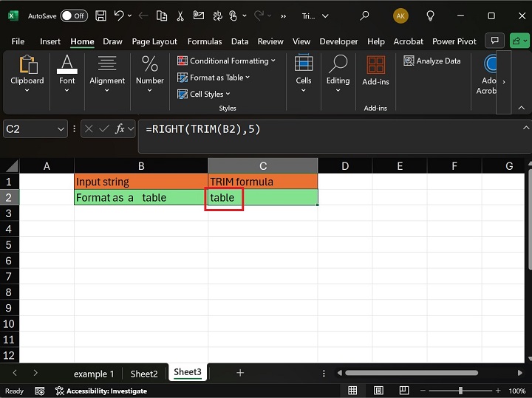Open the Cell Styles dropdown
532x398 pixels.
click(204, 94)
